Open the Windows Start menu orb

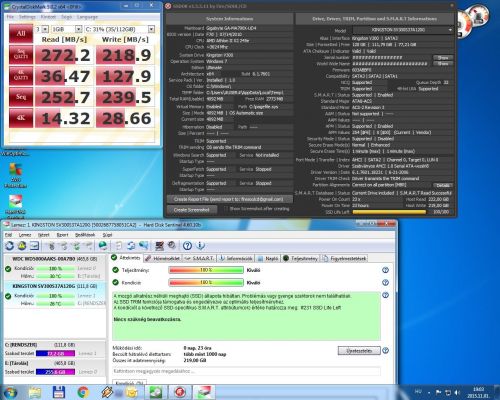[x=10, y=392]
